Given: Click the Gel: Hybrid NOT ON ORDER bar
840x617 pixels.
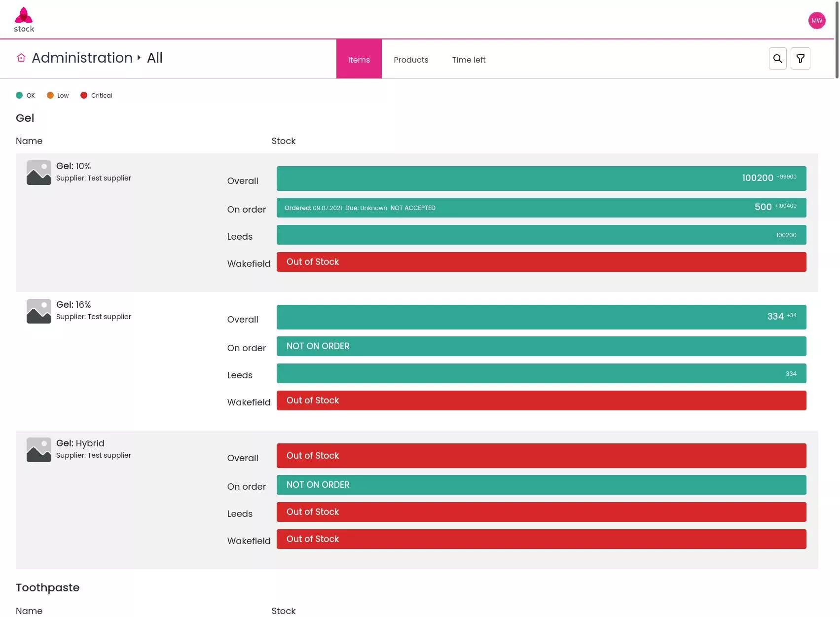Looking at the screenshot, I should pyautogui.click(x=541, y=485).
